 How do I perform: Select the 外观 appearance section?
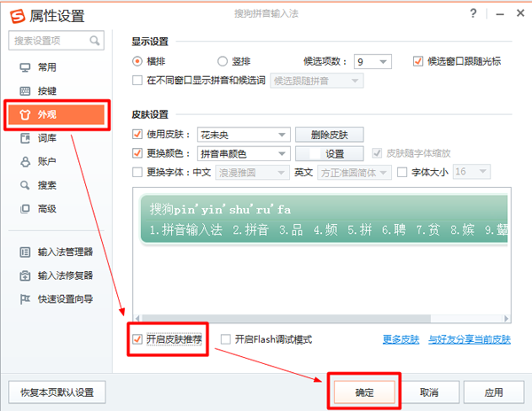coord(57,114)
